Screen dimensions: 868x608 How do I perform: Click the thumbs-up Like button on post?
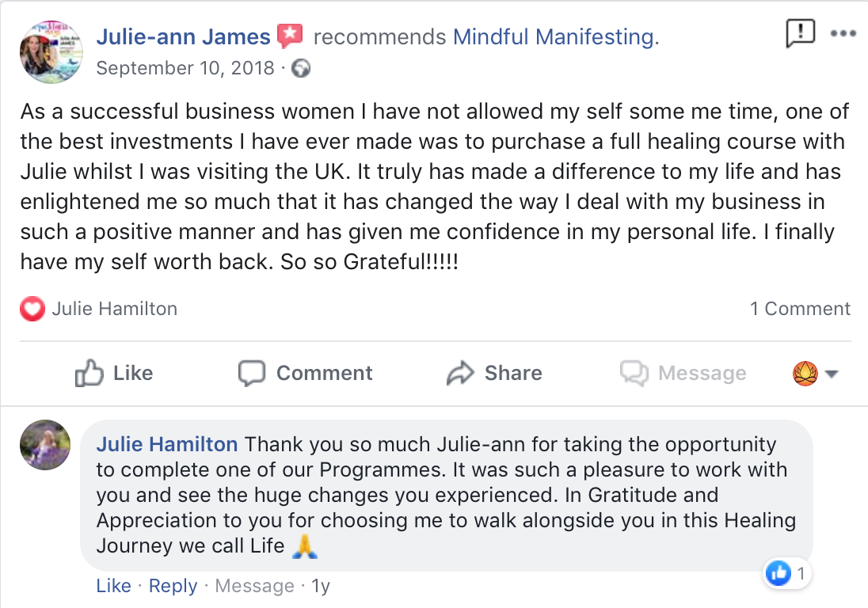click(x=114, y=373)
